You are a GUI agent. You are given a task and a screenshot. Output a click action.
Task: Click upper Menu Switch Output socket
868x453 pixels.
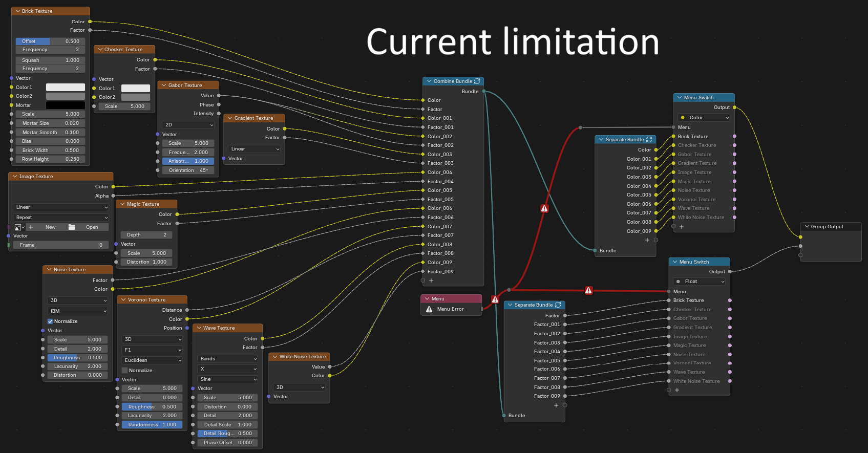click(x=734, y=107)
